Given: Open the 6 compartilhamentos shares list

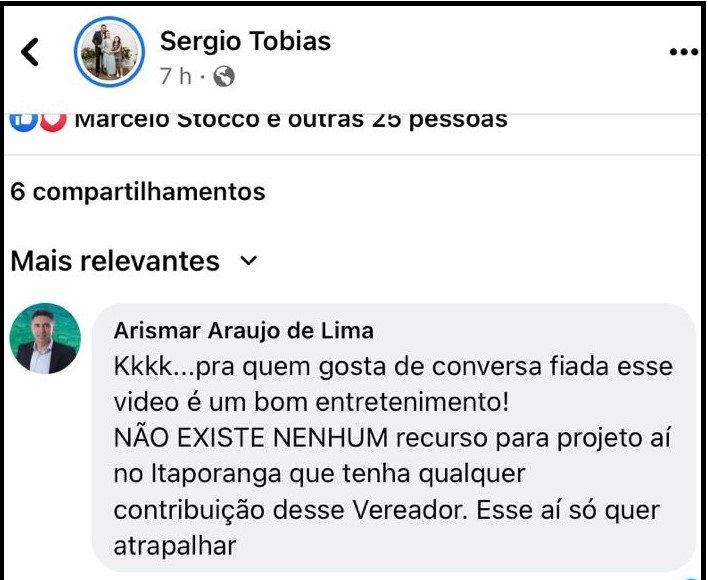Looking at the screenshot, I should [138, 191].
